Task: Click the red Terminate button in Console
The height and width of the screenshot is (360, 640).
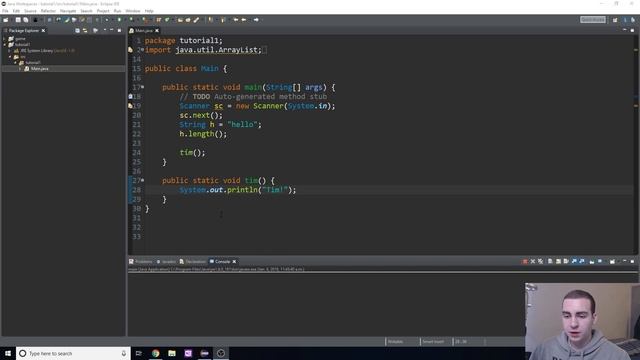Action: tap(525, 261)
